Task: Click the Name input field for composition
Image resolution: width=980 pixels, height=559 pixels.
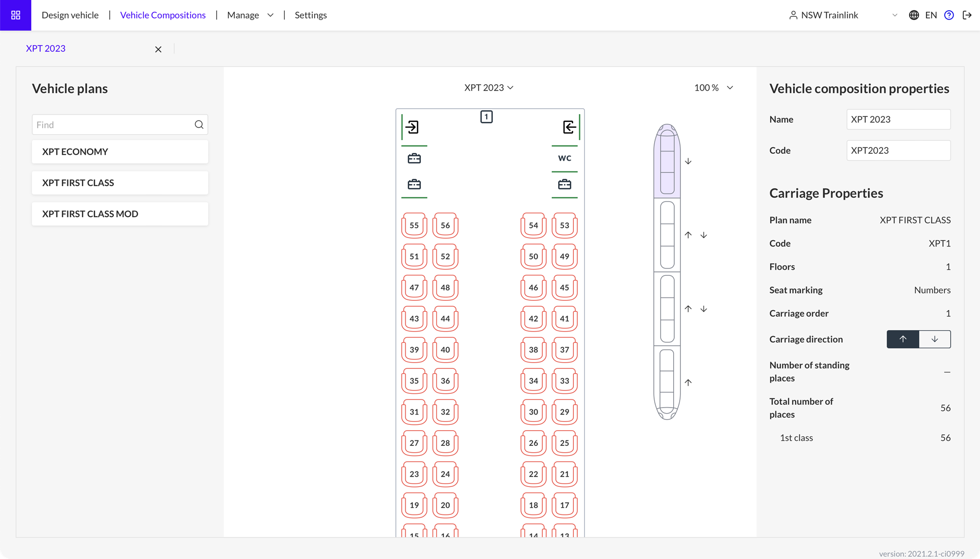Action: click(899, 119)
